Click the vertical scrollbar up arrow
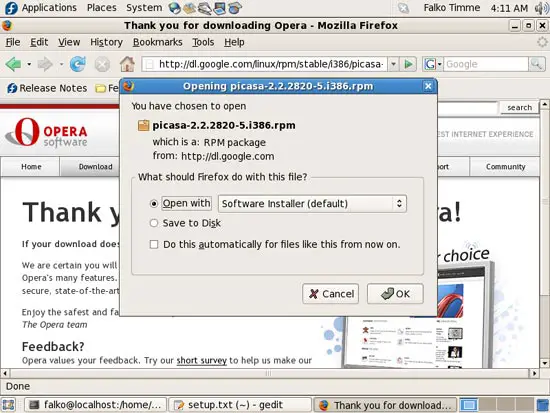This screenshot has height=413, width=550. pos(544,104)
